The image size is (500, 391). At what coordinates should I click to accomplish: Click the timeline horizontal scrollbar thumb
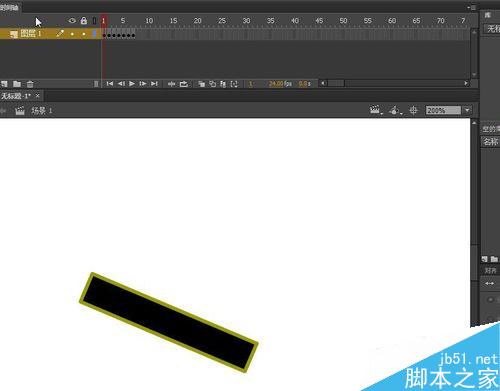tap(336, 83)
